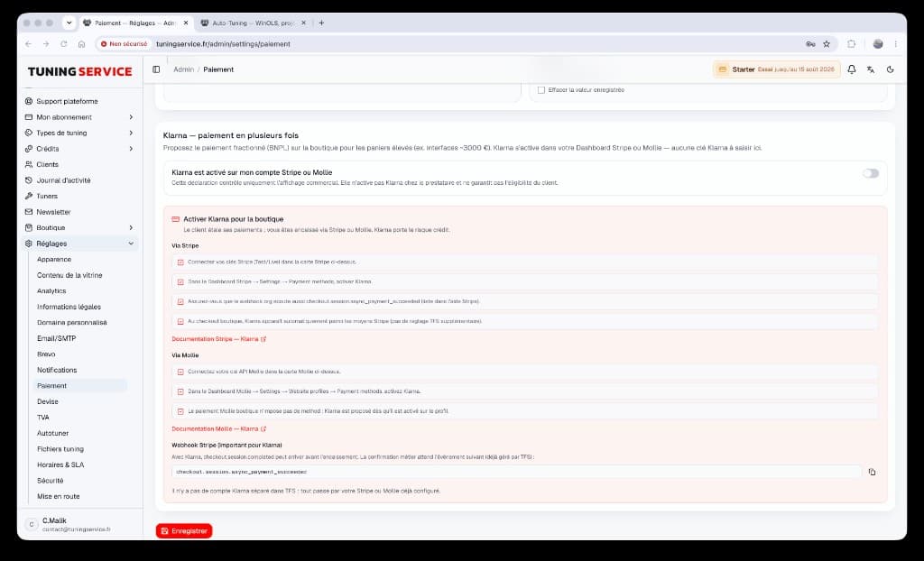924x561 pixels.
Task: Switch to the Auto-Tuning WinOLS tab
Action: click(254, 23)
